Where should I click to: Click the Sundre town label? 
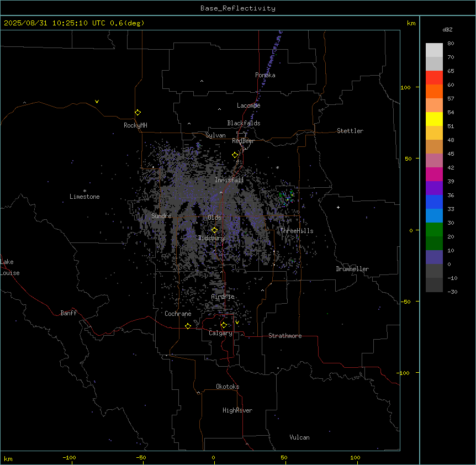point(161,216)
